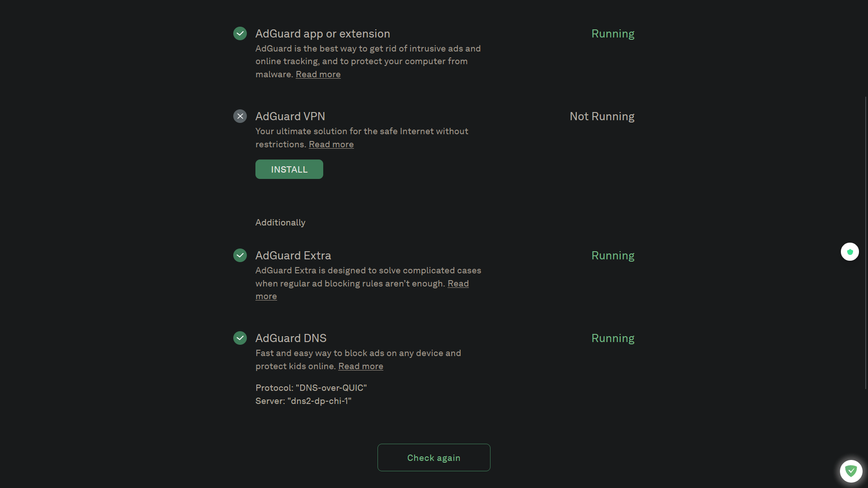Click the X status icon beside AdGuard VPN
868x488 pixels.
tap(240, 116)
